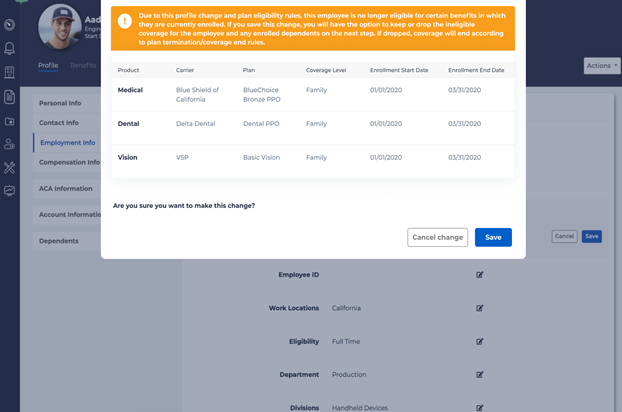
Task: Click the company building sidebar icon
Action: tap(9, 72)
